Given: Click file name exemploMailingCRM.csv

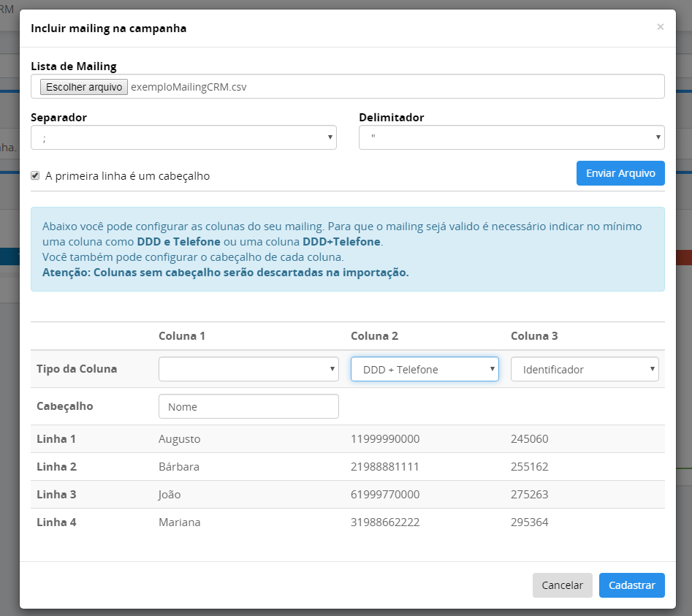Looking at the screenshot, I should click(189, 87).
